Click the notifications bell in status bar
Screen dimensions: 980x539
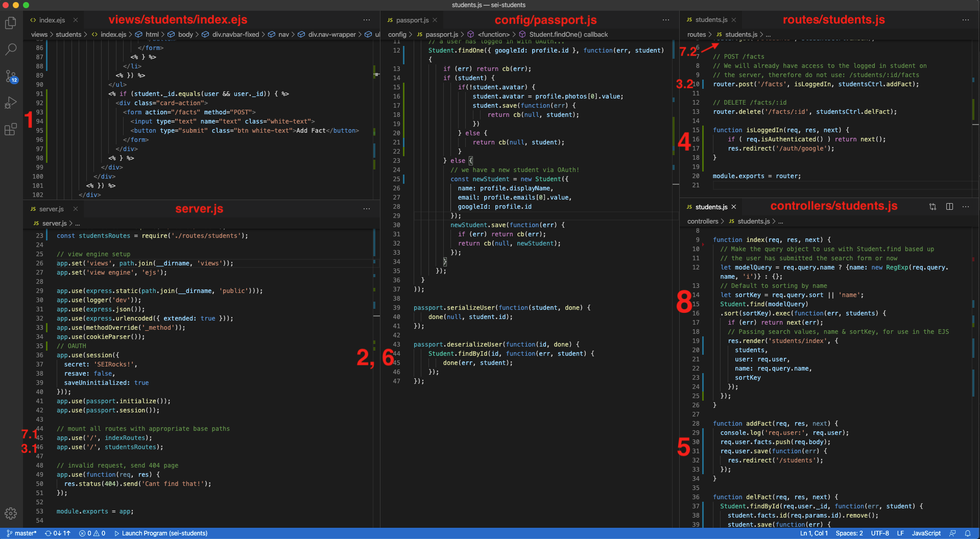967,533
